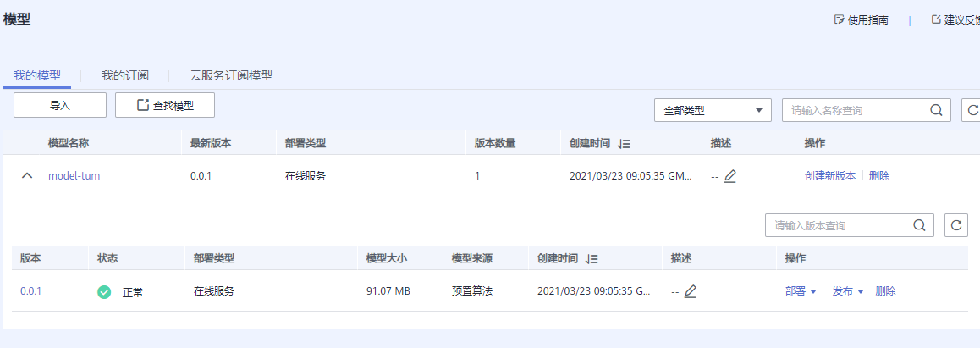Switch to the 云服务订阅模型 tab

tap(230, 75)
